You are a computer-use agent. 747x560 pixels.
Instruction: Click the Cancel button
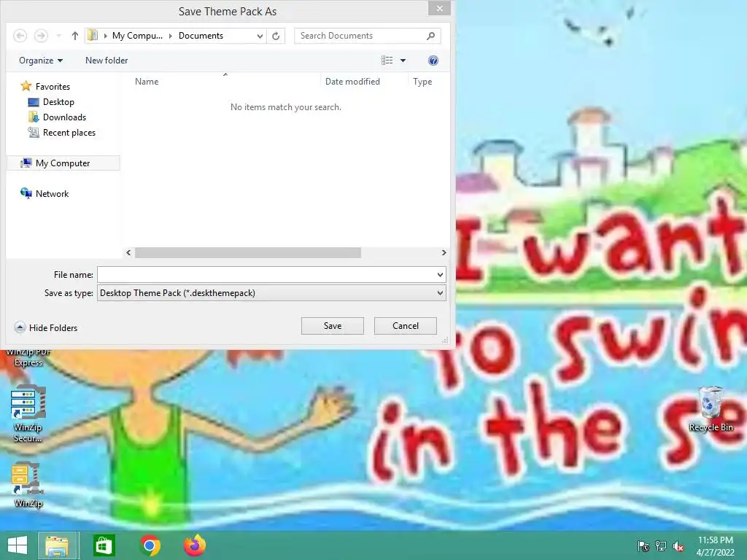click(x=406, y=326)
